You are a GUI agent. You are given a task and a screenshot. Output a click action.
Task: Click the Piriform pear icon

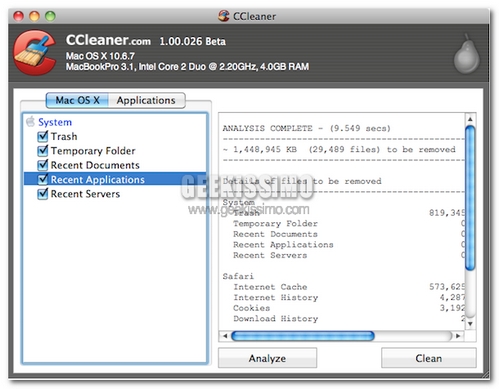coord(466,54)
